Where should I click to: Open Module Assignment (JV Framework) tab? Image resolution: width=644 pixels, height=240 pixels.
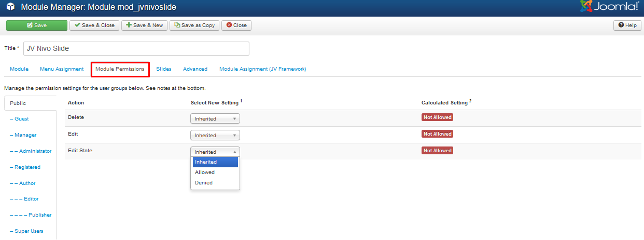click(x=262, y=69)
